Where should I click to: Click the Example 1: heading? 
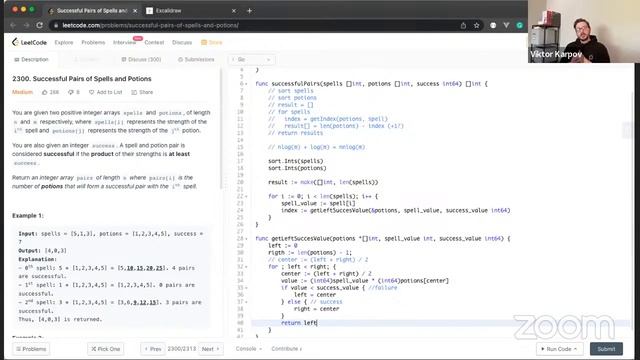click(28, 216)
